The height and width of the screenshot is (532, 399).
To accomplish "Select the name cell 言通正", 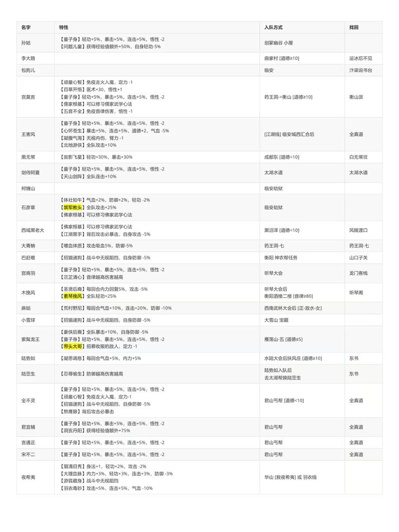I will (28, 443).
